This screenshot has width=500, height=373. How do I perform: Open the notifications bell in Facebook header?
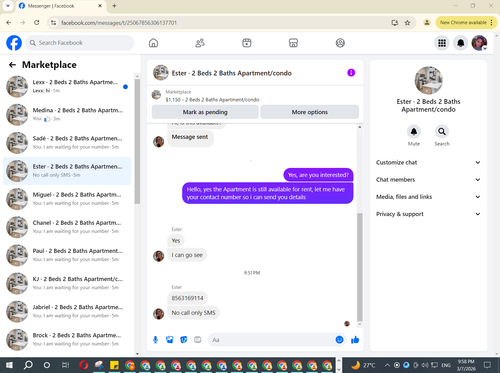pos(461,43)
